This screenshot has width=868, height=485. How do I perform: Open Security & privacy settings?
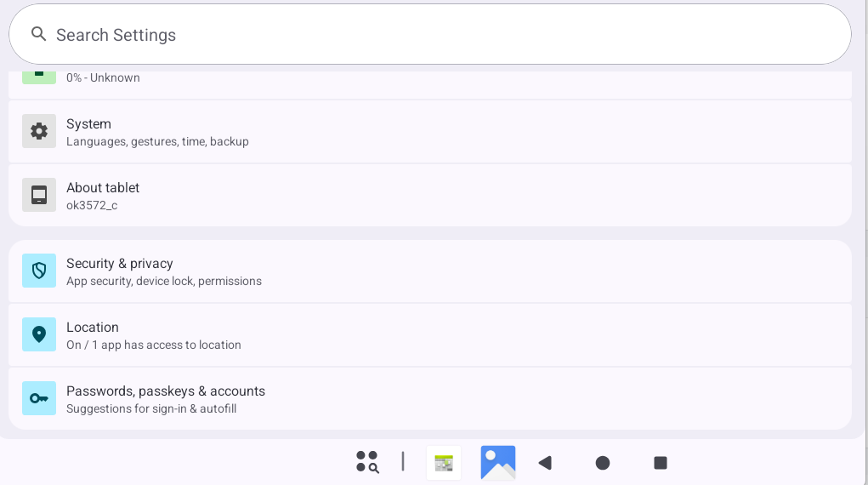point(429,271)
